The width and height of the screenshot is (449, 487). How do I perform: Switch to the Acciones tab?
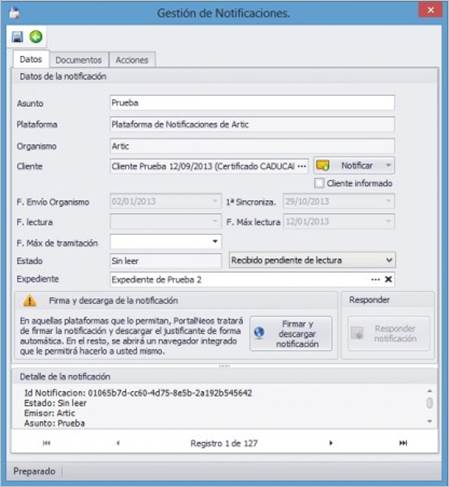(132, 60)
